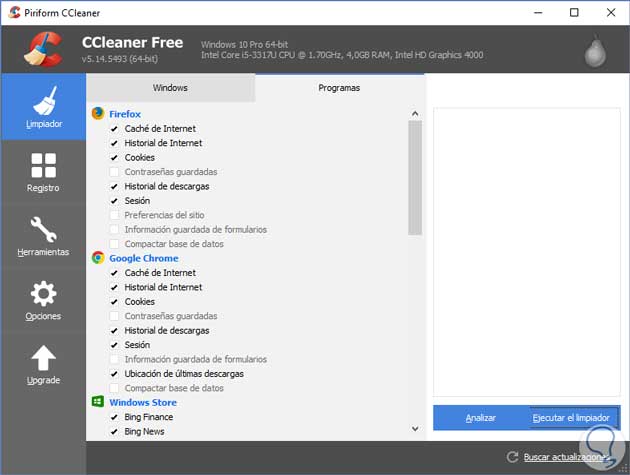Viewport: 630px width, 475px height.
Task: Enable Firefox Contraseñas guardadas checkbox
Action: coord(115,172)
